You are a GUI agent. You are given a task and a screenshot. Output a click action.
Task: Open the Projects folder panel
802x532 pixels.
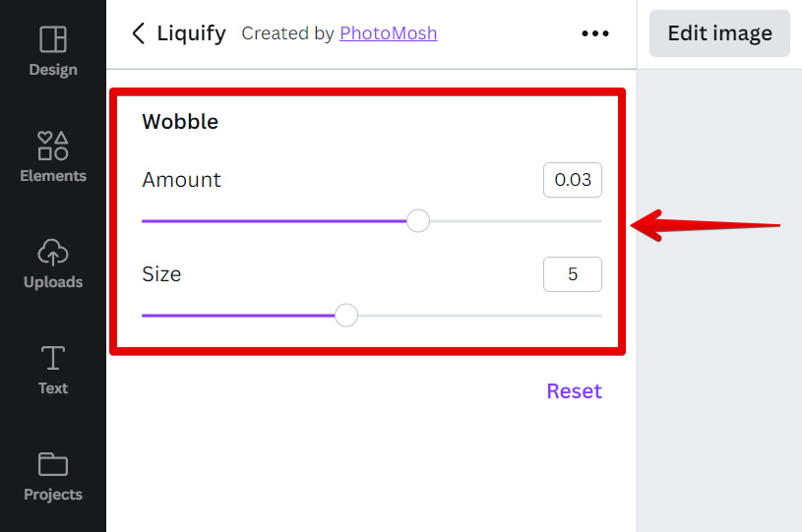53,476
